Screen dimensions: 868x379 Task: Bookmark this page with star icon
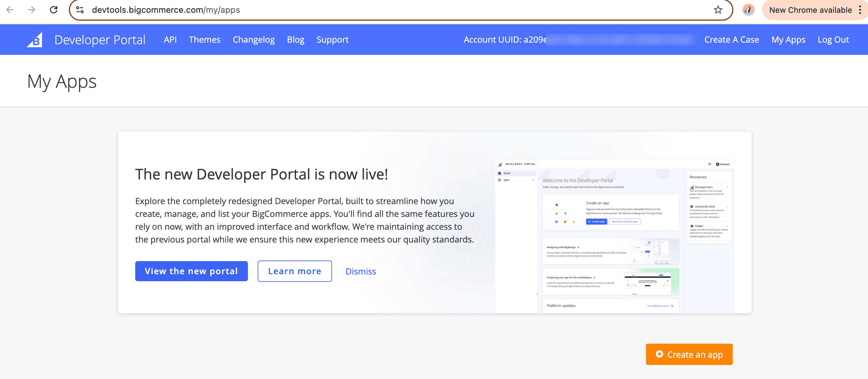click(718, 10)
